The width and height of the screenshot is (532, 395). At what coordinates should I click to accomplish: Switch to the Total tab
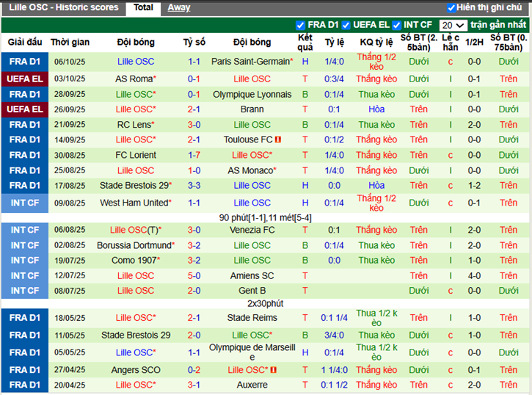coord(143,7)
